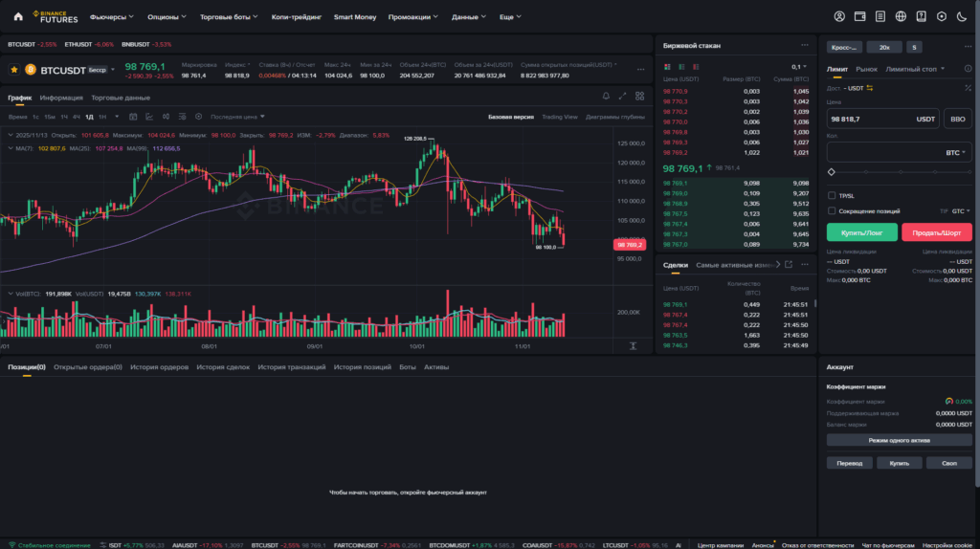980x549 pixels.
Task: Select the 4Ч chart interval
Action: [x=77, y=117]
